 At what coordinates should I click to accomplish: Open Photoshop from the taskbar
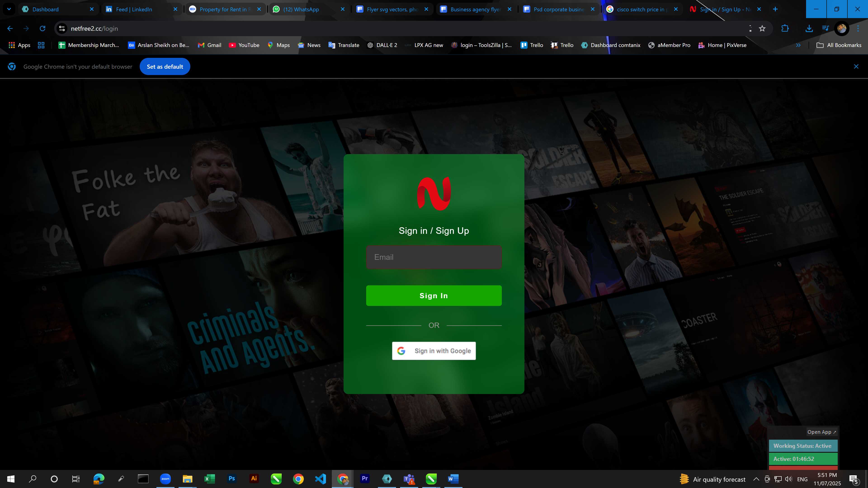[x=232, y=479]
